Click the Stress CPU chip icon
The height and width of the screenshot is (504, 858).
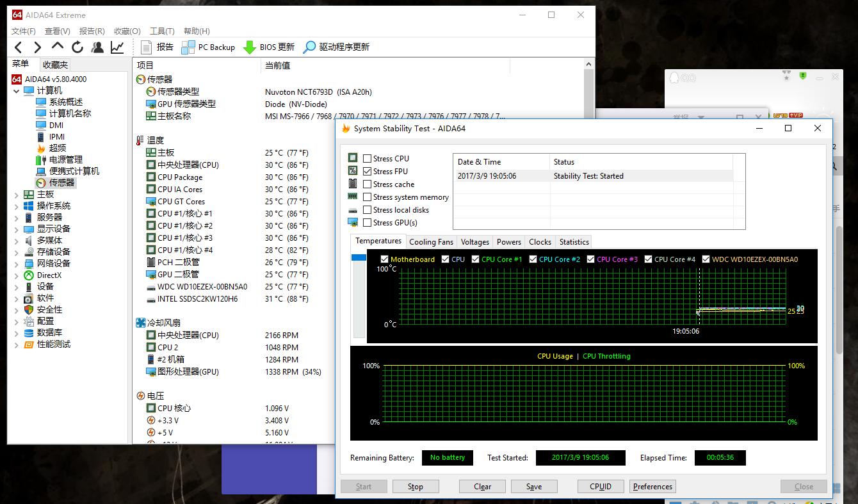pyautogui.click(x=353, y=158)
